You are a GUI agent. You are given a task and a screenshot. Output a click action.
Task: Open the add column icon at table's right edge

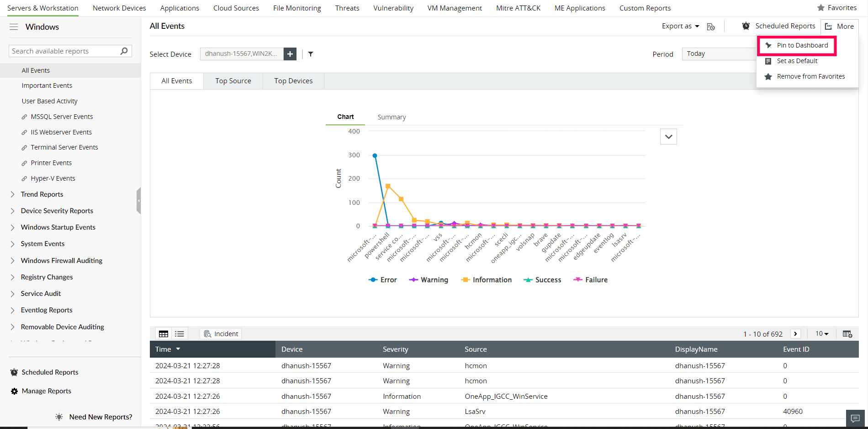pos(847,333)
